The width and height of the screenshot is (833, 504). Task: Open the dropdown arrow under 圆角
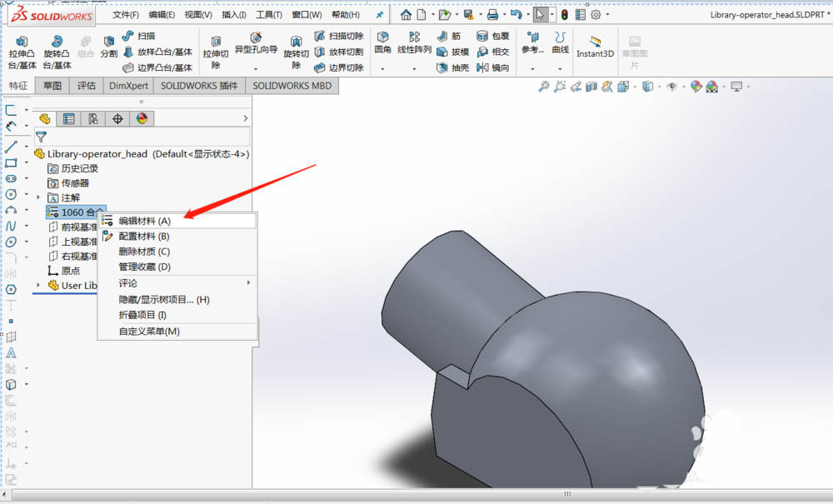pos(382,69)
